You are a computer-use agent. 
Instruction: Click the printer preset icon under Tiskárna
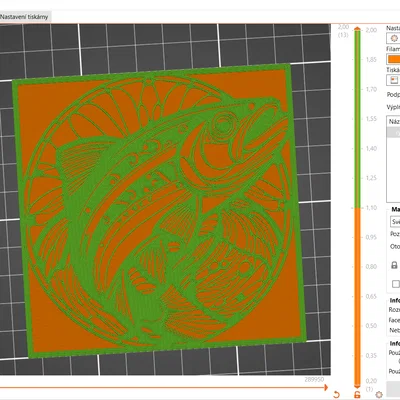click(x=394, y=80)
